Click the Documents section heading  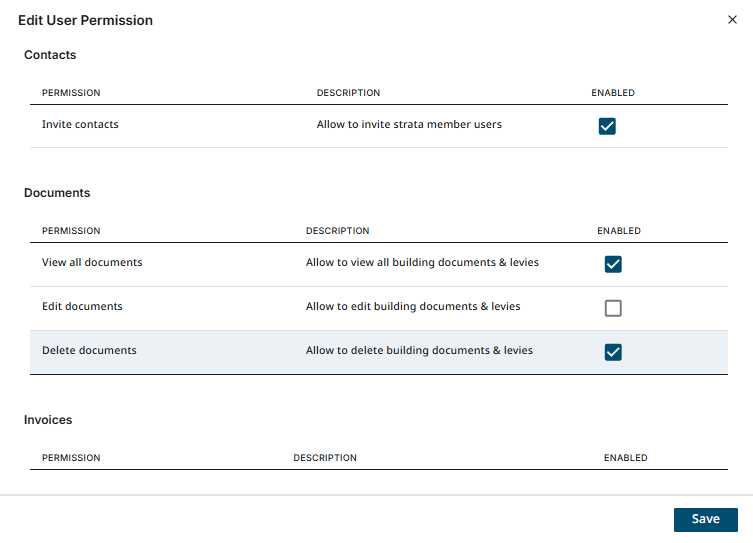click(57, 193)
